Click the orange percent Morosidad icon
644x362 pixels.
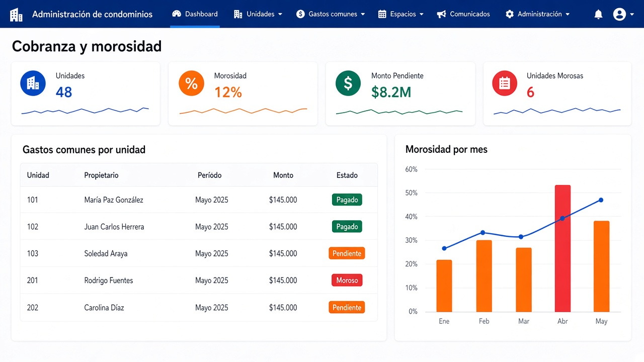(191, 83)
